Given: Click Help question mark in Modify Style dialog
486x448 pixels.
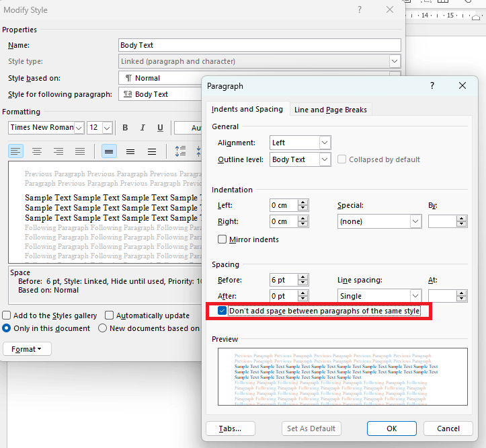Looking at the screenshot, I should click(x=360, y=9).
